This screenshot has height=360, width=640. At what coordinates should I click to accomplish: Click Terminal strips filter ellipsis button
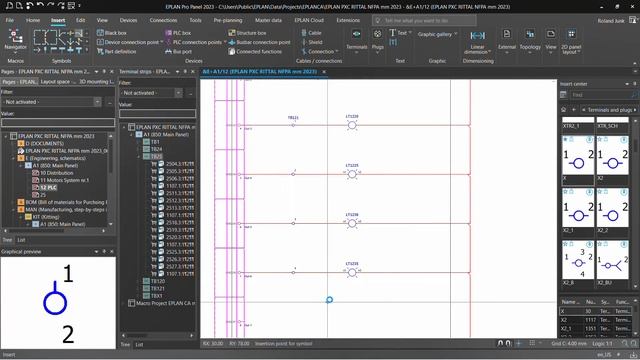(191, 93)
